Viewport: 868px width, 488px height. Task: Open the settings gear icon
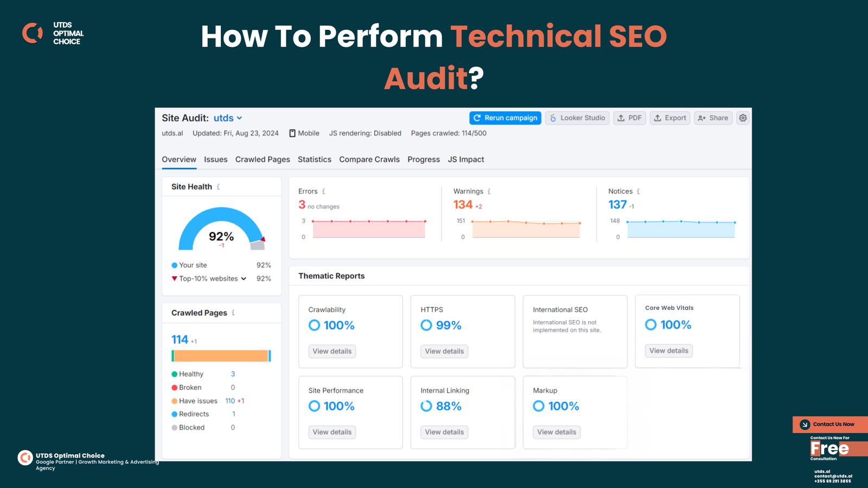point(743,118)
